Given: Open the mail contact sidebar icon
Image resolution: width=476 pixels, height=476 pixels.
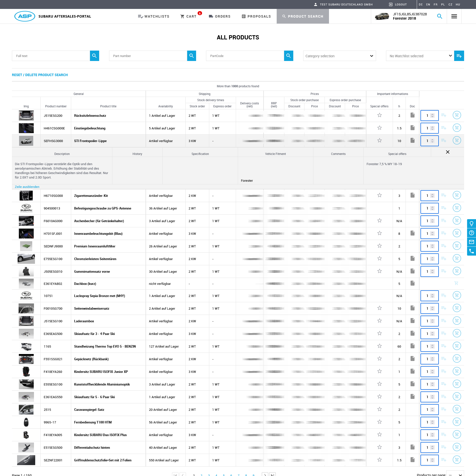Looking at the screenshot, I should (x=471, y=242).
